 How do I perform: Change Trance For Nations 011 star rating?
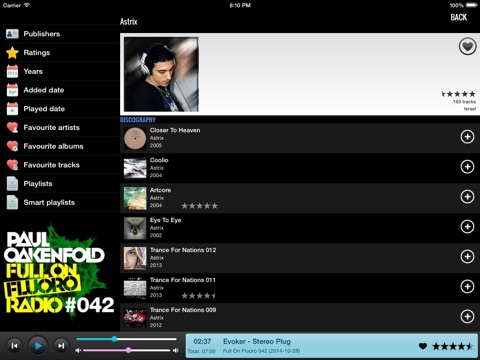tap(199, 296)
